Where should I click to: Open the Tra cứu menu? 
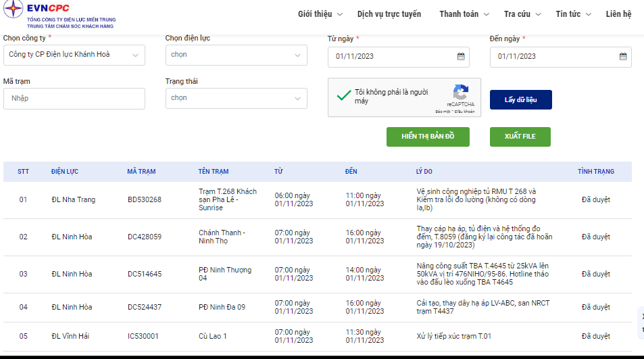(x=522, y=14)
